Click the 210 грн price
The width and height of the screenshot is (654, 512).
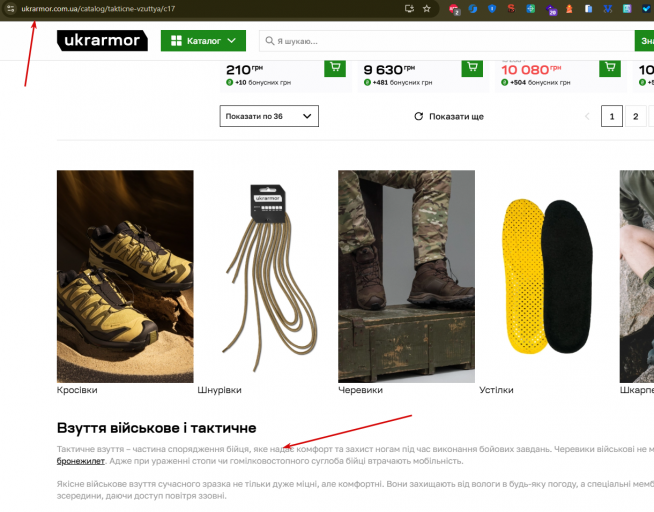[x=244, y=69]
